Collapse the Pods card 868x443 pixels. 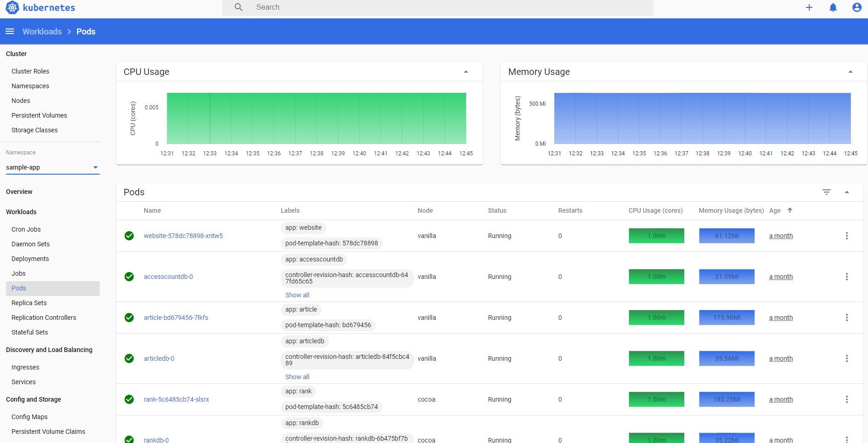(x=847, y=192)
